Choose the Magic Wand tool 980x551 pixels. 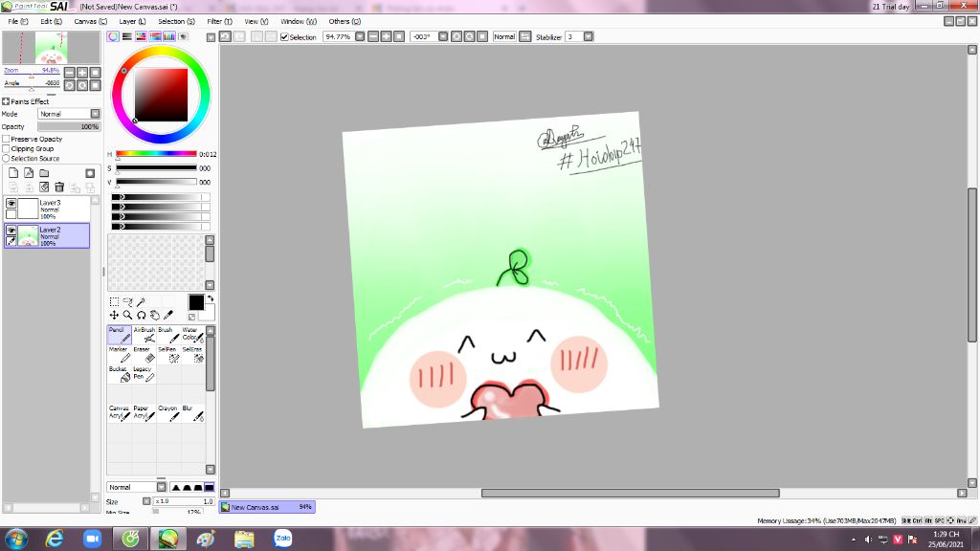142,302
